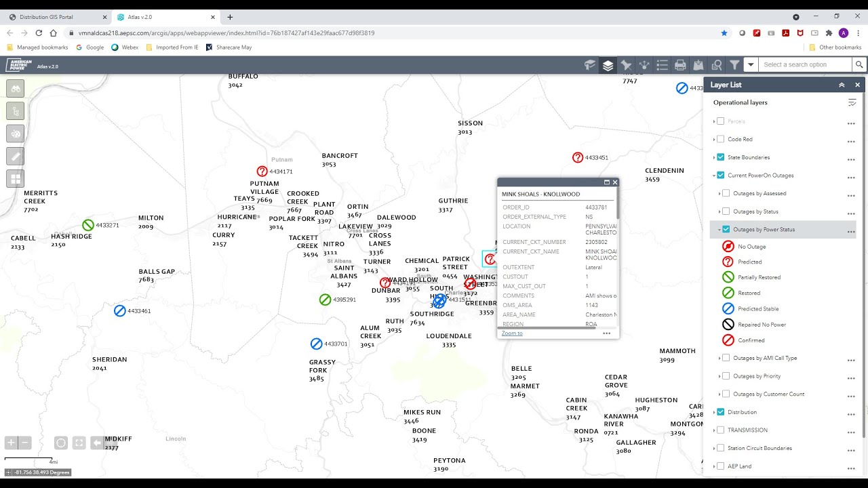
Task: Open Managed bookmarks folder
Action: click(37, 47)
